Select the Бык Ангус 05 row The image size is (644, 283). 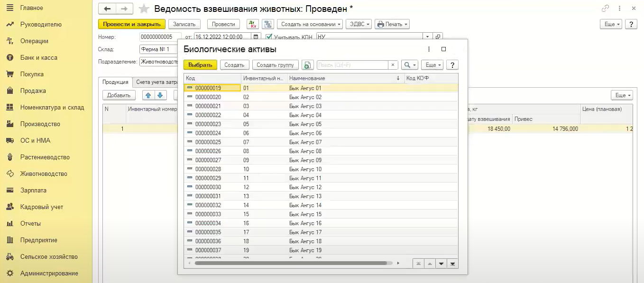[x=305, y=124]
